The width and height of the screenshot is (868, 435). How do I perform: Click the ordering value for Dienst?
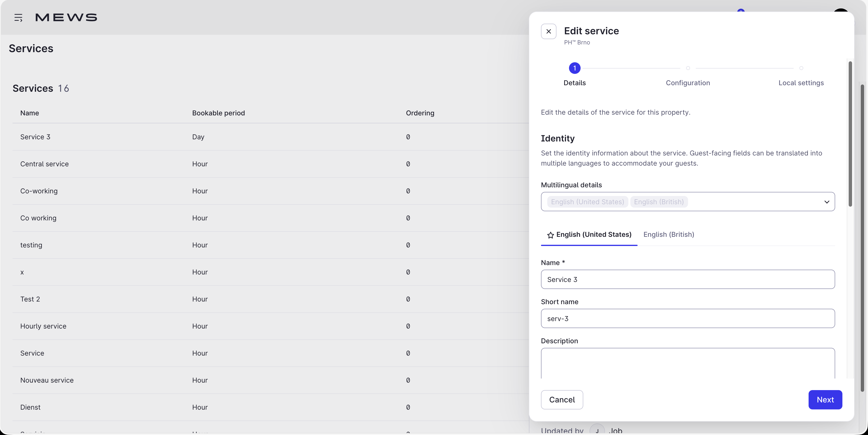408,407
